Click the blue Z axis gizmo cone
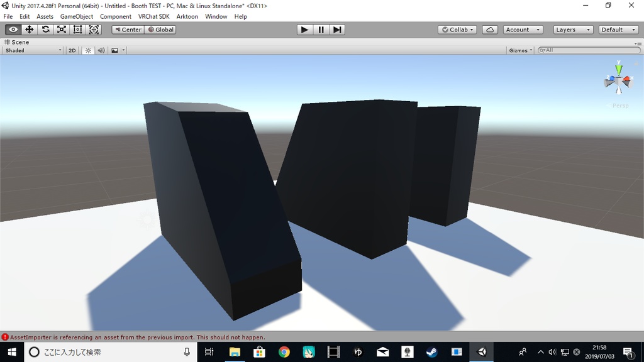This screenshot has width=644, height=362. tap(610, 80)
